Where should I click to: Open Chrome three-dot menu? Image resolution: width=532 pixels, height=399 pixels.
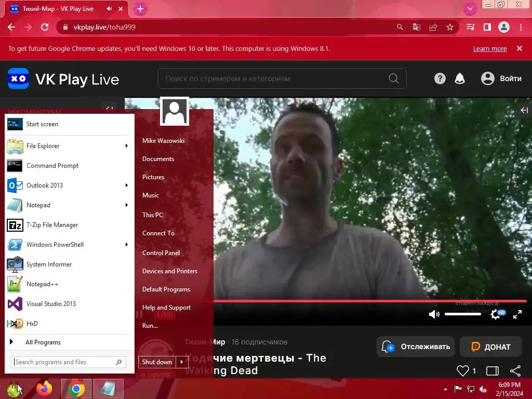click(x=521, y=27)
